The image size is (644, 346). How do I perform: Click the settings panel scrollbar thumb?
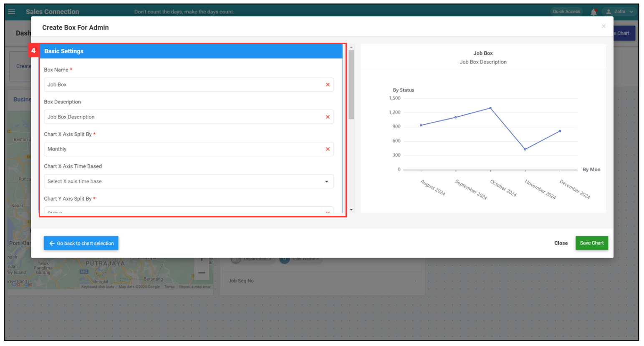coord(351,85)
